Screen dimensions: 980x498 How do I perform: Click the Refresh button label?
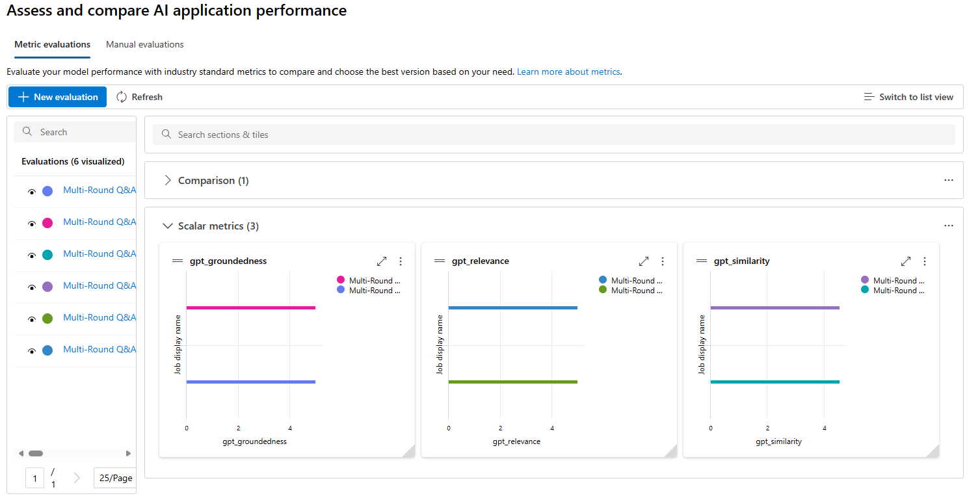click(x=147, y=97)
